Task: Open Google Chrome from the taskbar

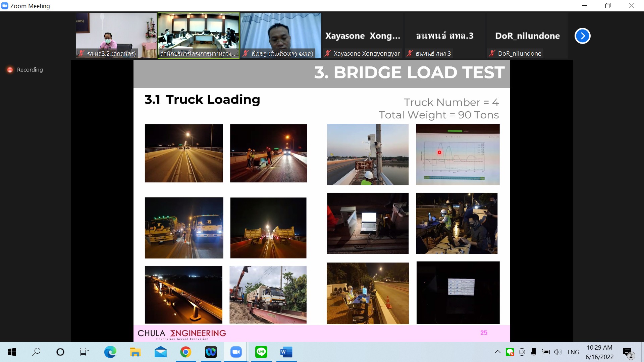Action: coord(185,352)
